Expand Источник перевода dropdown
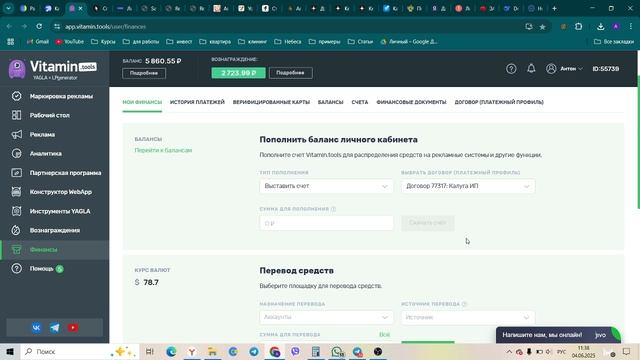Screen dimensions: 640x360 468,318
